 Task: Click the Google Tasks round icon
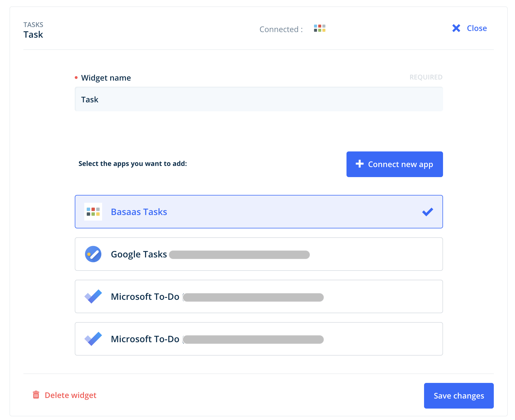93,254
